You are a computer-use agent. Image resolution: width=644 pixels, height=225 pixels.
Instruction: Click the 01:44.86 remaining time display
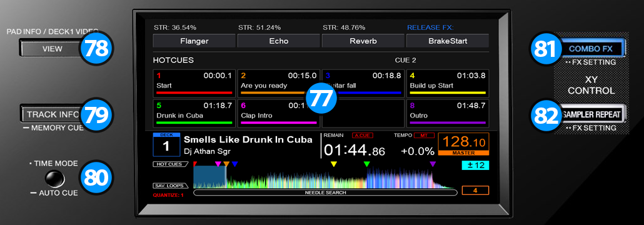tap(355, 150)
